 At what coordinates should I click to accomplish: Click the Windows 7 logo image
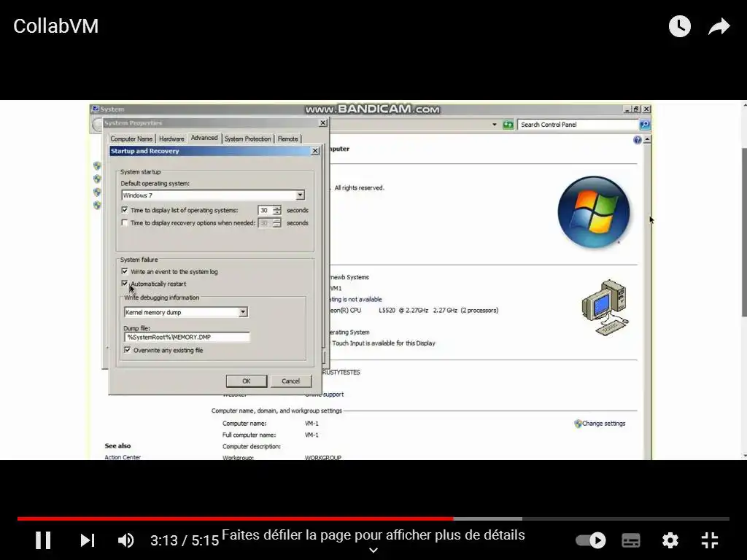click(594, 212)
